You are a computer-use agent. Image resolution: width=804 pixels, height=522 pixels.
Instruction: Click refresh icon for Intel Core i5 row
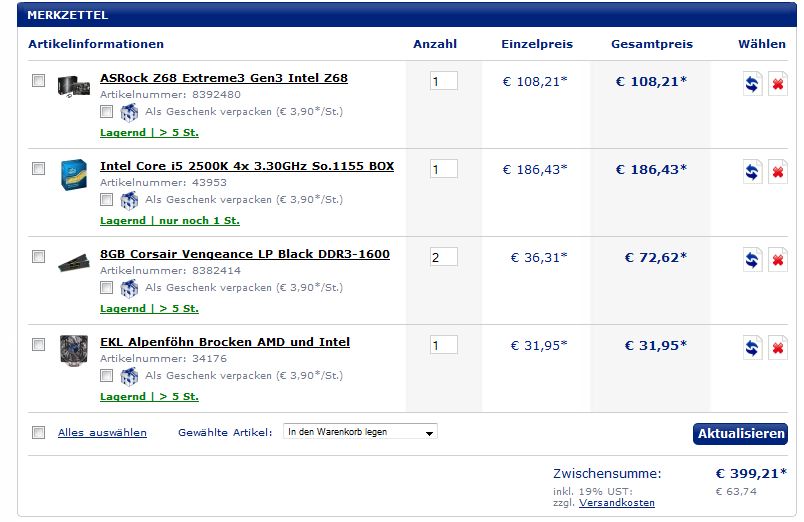(752, 173)
